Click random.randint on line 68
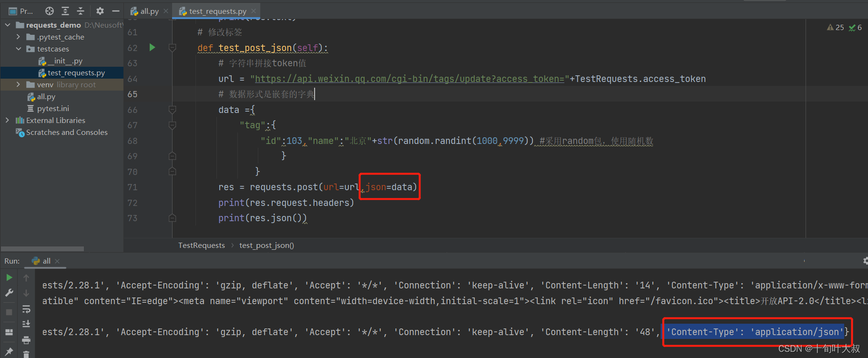 pos(434,141)
